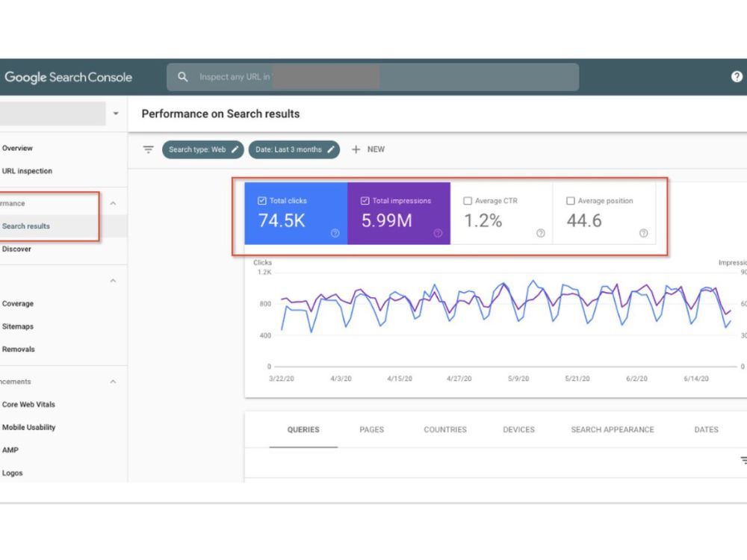Open the Date: Last 3 months filter chip
This screenshot has width=747, height=560.
294,149
